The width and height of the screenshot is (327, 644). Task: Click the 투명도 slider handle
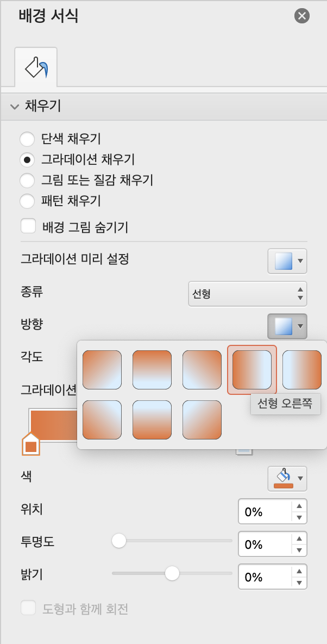pos(119,541)
